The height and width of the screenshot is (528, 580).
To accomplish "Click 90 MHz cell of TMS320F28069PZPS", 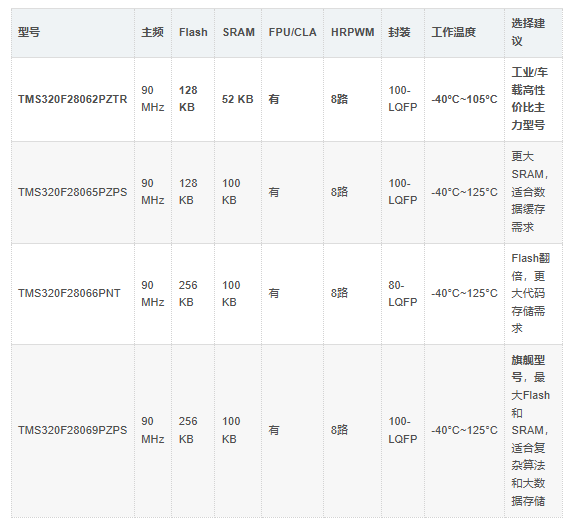I will 152,430.
